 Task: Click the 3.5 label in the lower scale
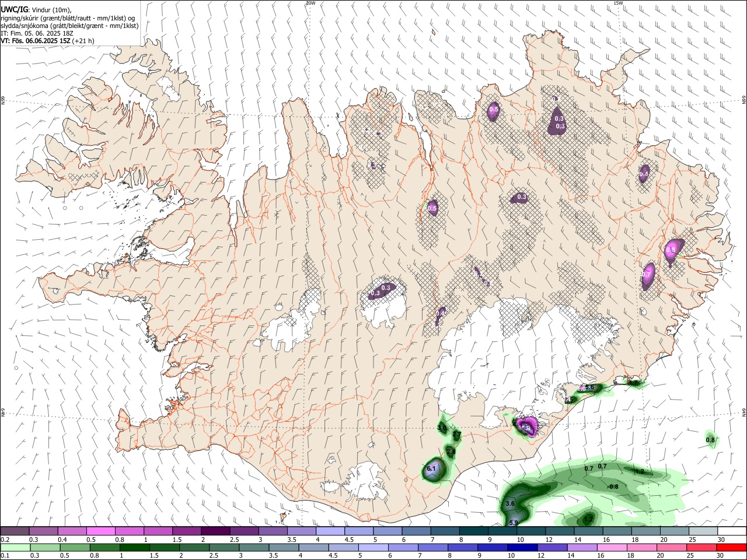[273, 556]
